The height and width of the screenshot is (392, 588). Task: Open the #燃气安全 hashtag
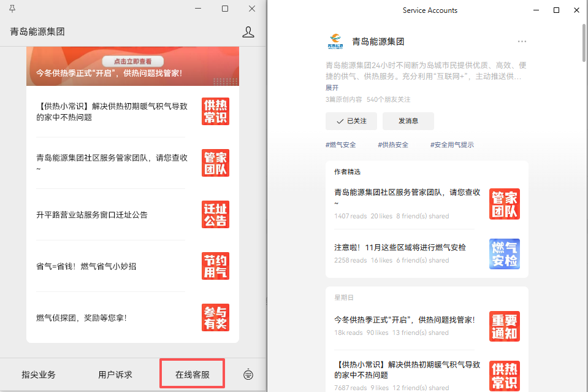coord(340,145)
